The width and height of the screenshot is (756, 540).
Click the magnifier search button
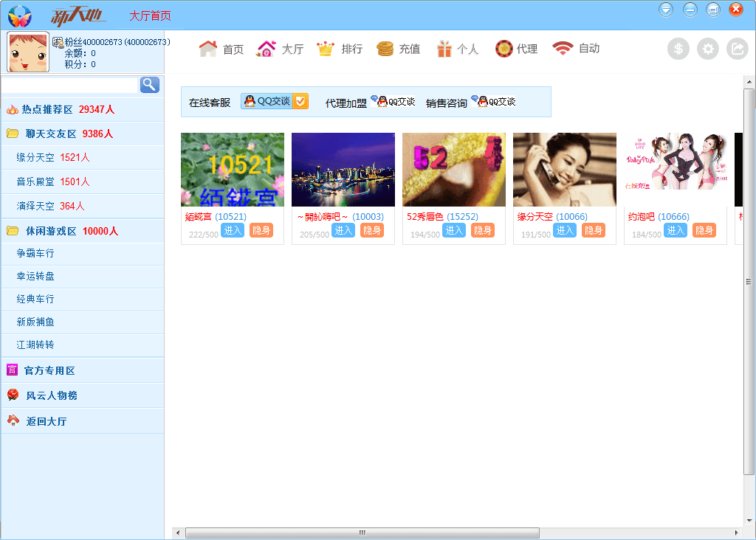(x=149, y=85)
